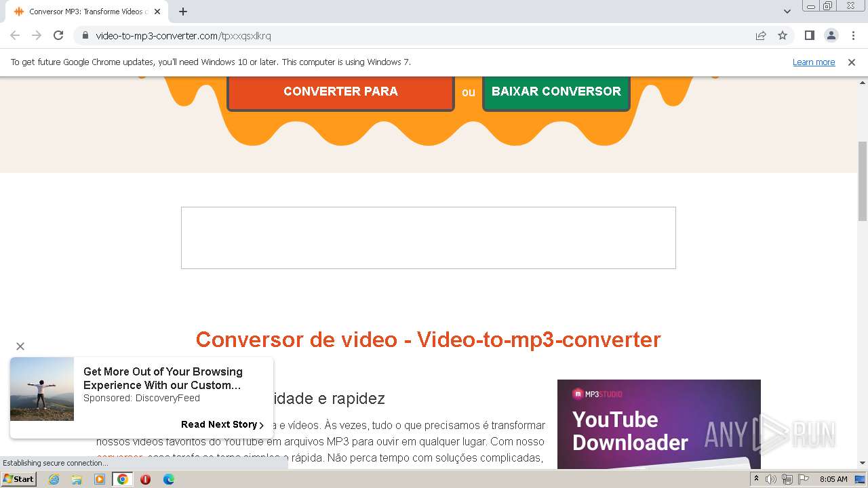
Task: Click the page vertical scrollbar thumb
Action: tap(863, 181)
